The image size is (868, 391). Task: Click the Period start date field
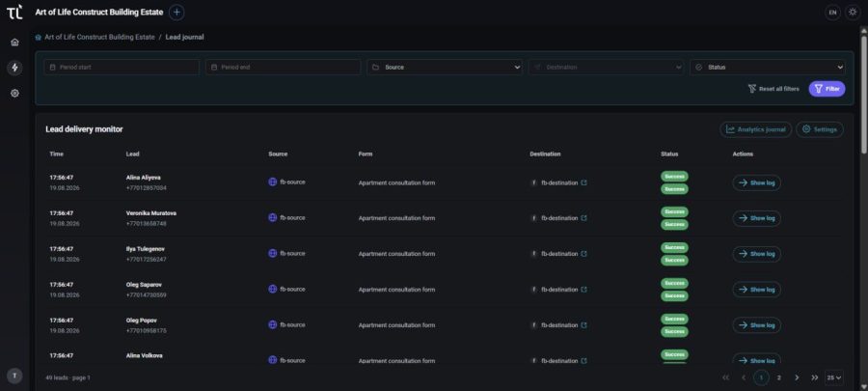pos(122,67)
